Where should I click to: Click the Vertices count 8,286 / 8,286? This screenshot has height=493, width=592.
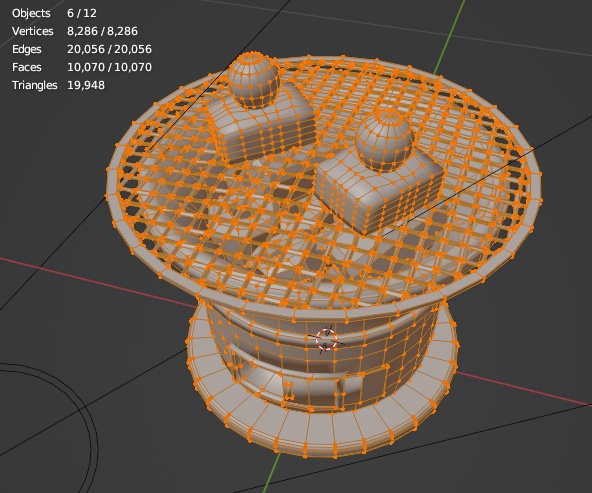(x=102, y=31)
